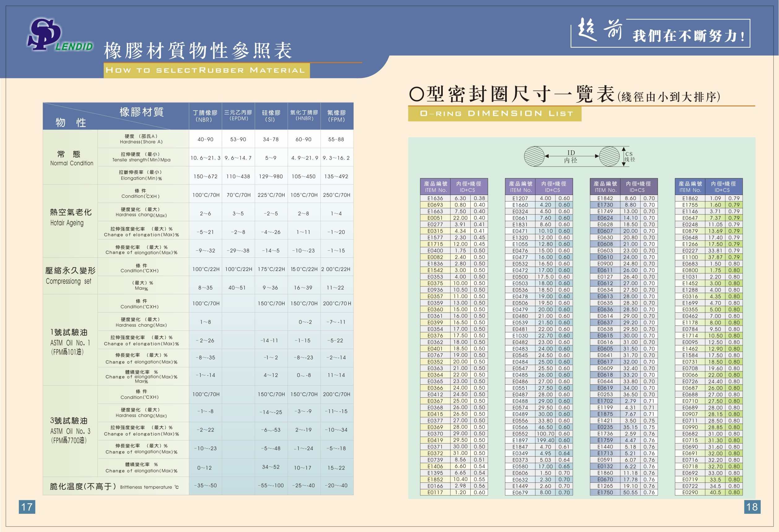Click item number E1207
779x532 pixels.
pos(520,198)
